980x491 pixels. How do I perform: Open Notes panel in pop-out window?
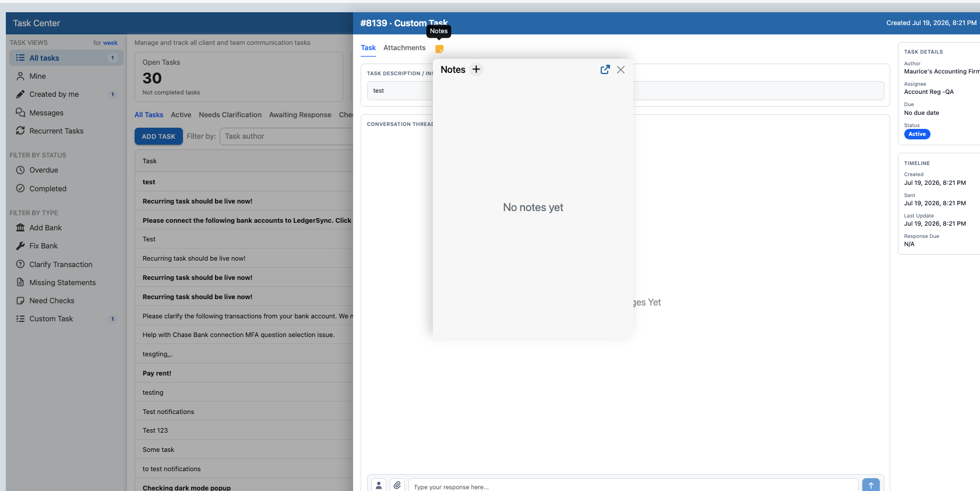[x=605, y=69]
